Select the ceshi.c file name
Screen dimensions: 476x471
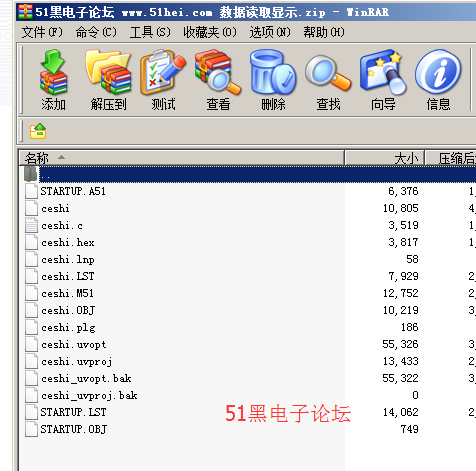coord(62,225)
